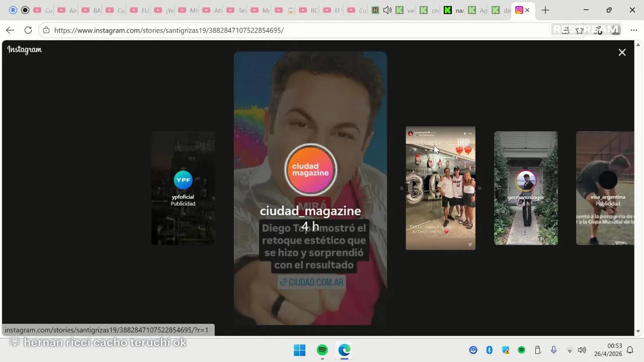The image size is (644, 362).
Task: Click the scrollbar down arrow
Action: (x=638, y=331)
